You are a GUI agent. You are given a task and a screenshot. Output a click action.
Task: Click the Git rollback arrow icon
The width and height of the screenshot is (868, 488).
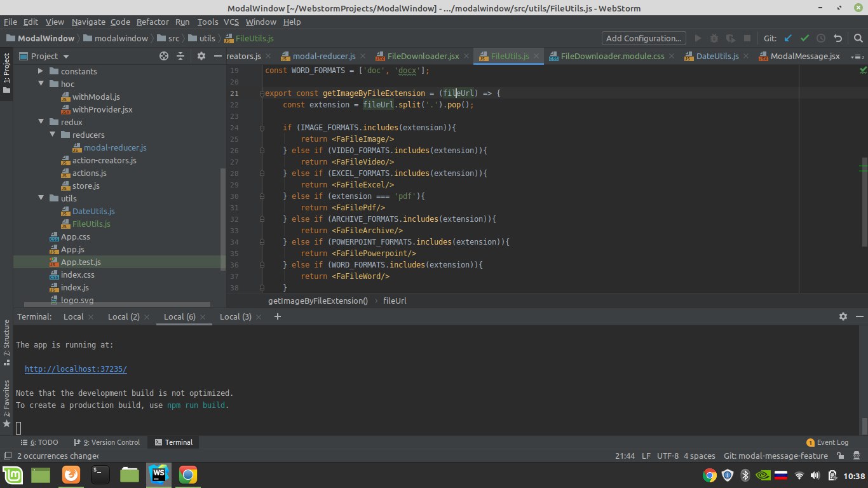tap(838, 38)
